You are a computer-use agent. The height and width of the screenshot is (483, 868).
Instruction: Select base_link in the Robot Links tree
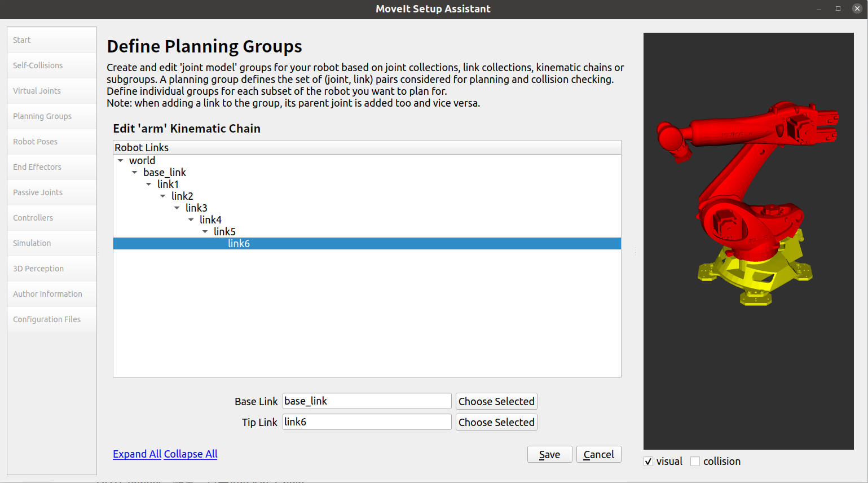[165, 173]
